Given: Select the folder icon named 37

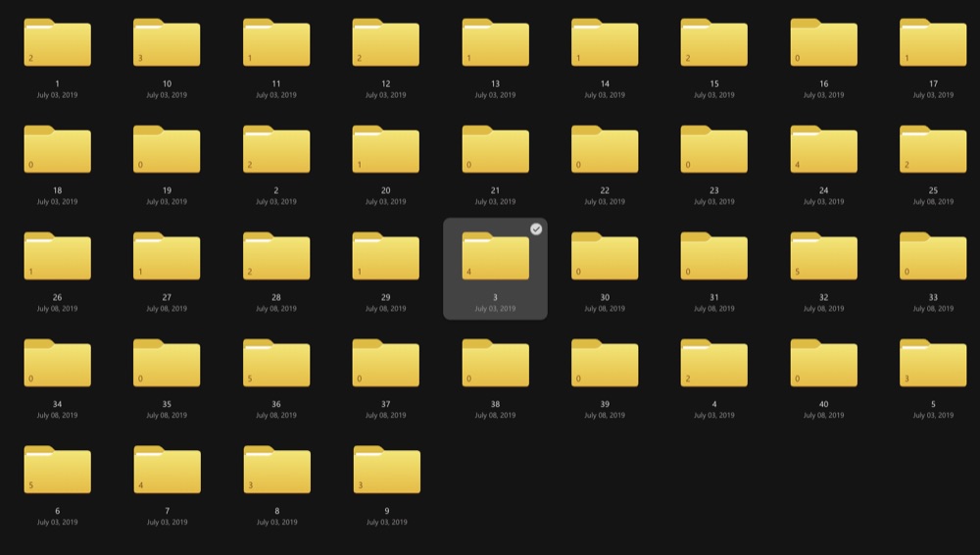Looking at the screenshot, I should [x=385, y=364].
